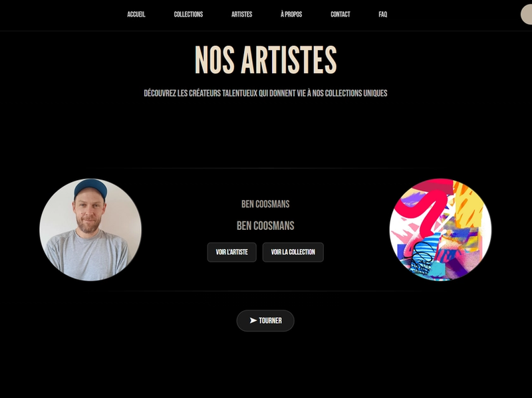Viewport: 532px width, 398px height.
Task: Click the Découvrez les créateurs subtitle text
Action: coord(265,93)
